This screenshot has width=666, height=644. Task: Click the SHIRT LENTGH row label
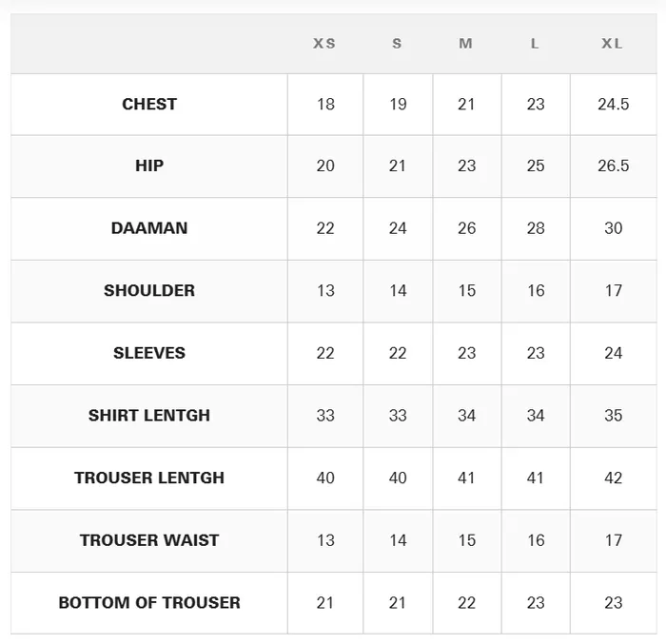(x=149, y=416)
